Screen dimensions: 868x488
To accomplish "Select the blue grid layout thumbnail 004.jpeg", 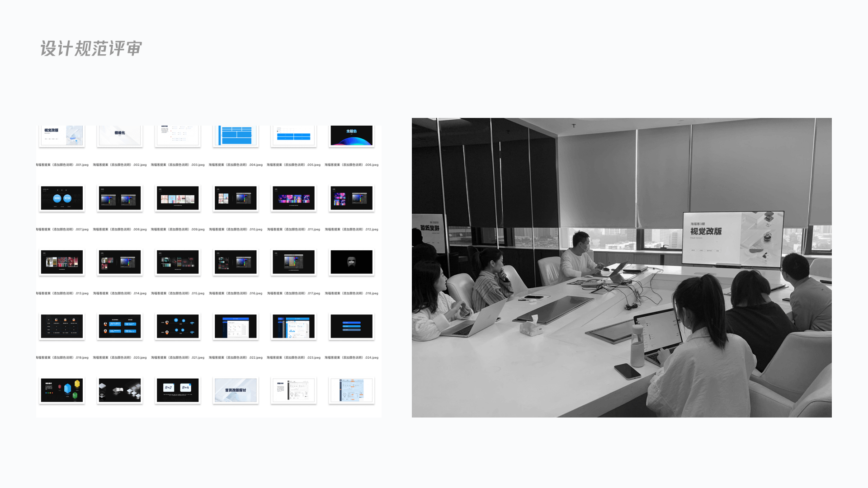I will (x=236, y=136).
